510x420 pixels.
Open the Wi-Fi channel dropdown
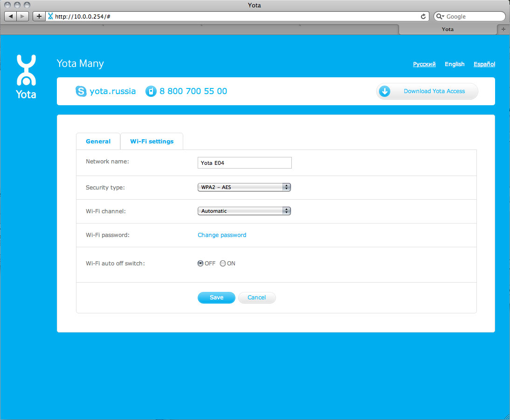click(244, 211)
